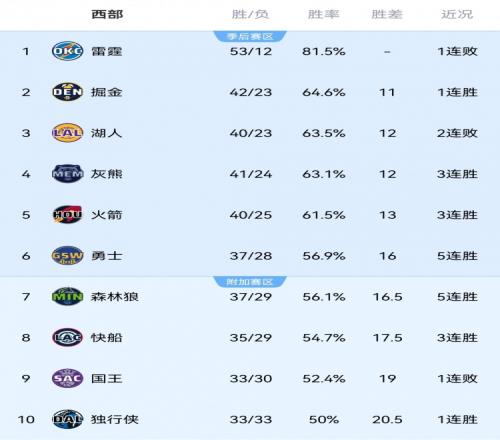500x440 pixels.
Task: Select the HOU Rockets team logo
Action: coord(67,215)
